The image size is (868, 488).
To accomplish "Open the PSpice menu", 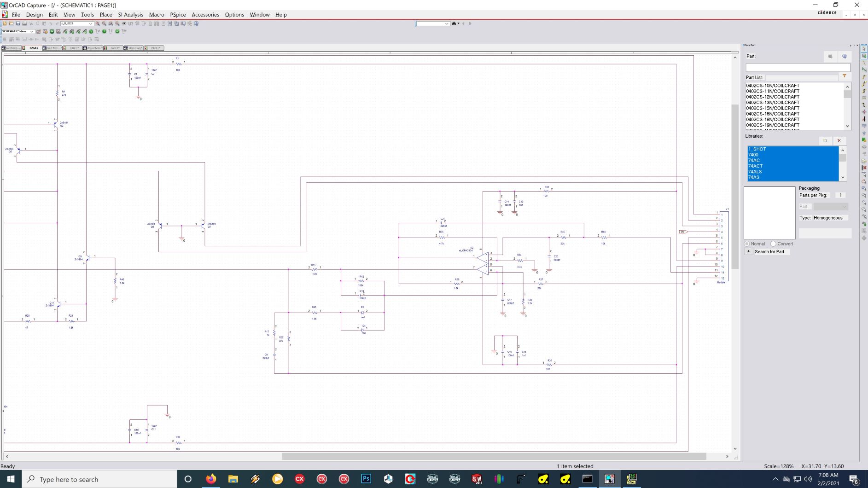I will coord(178,15).
